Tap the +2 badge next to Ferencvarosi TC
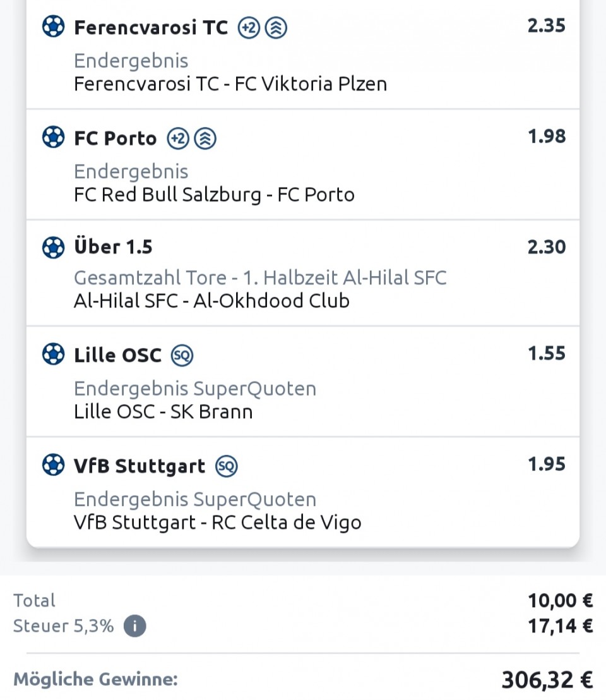 pos(249,28)
